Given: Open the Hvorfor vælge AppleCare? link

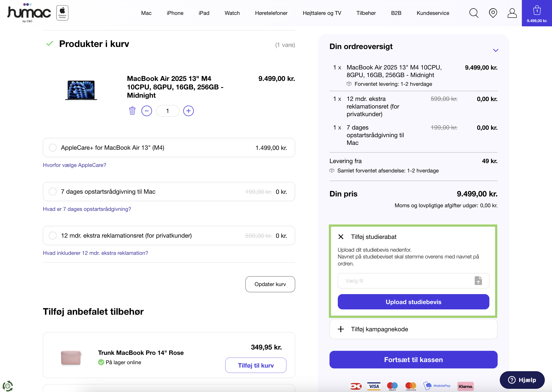Looking at the screenshot, I should [74, 165].
